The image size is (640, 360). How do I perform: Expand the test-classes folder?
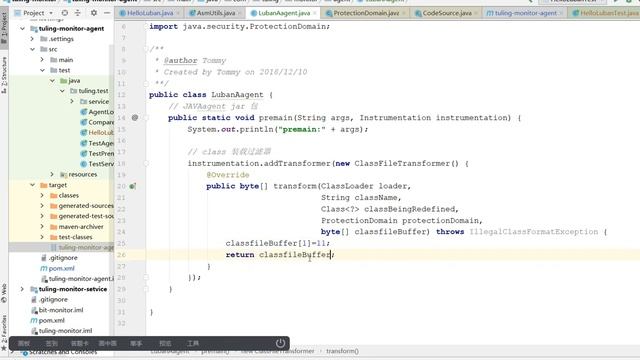tap(42, 237)
